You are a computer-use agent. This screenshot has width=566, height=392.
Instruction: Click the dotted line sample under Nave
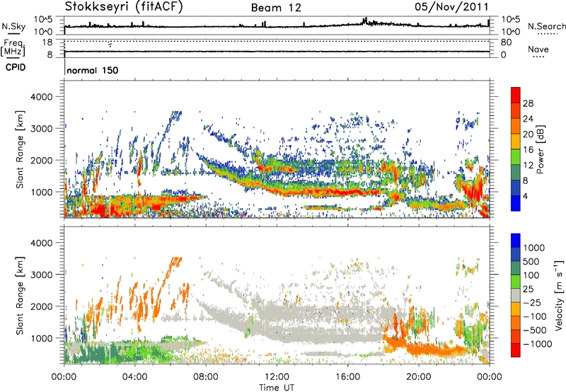pos(538,57)
